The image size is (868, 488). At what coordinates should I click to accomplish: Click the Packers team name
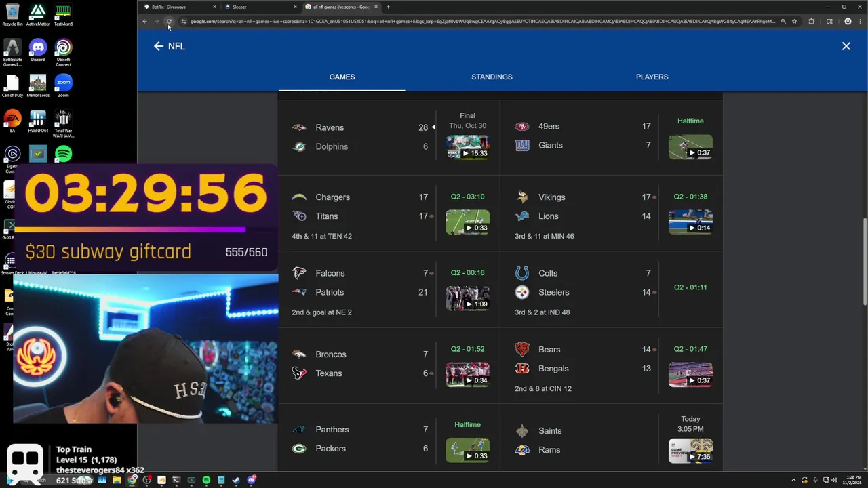click(330, 449)
